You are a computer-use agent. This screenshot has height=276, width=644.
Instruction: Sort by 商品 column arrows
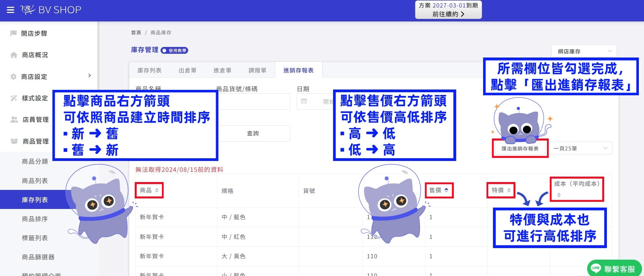pyautogui.click(x=157, y=190)
